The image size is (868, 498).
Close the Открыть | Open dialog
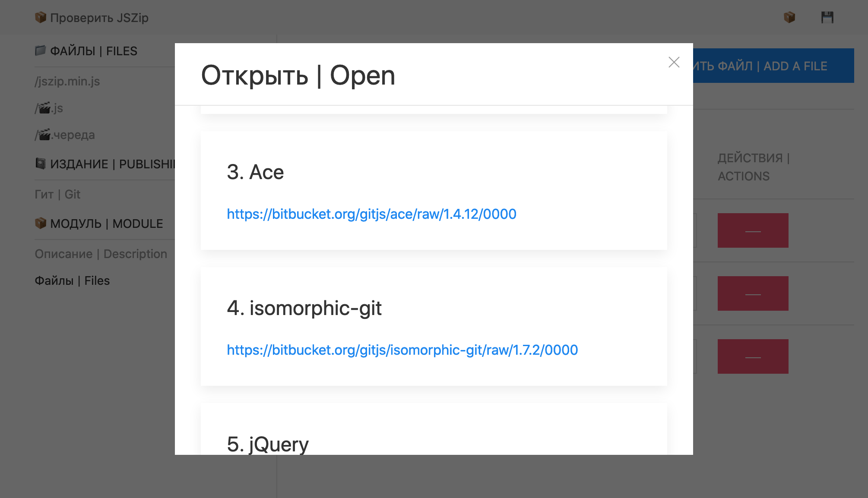[674, 62]
